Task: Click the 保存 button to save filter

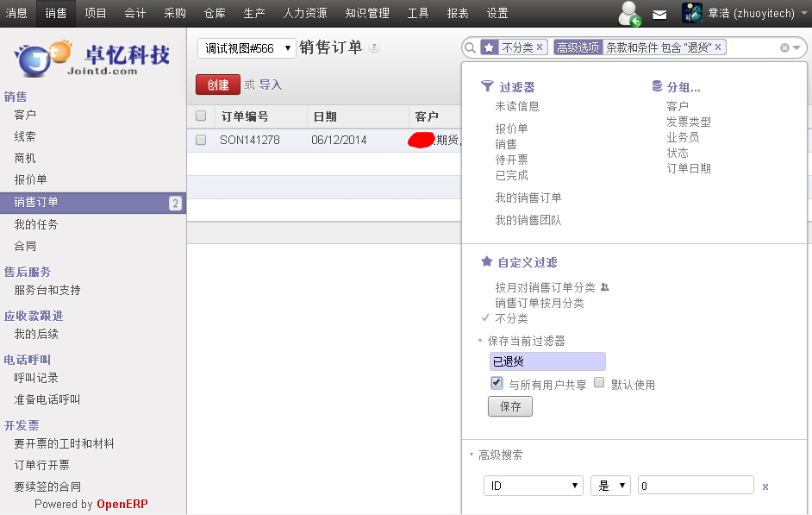Action: click(510, 406)
